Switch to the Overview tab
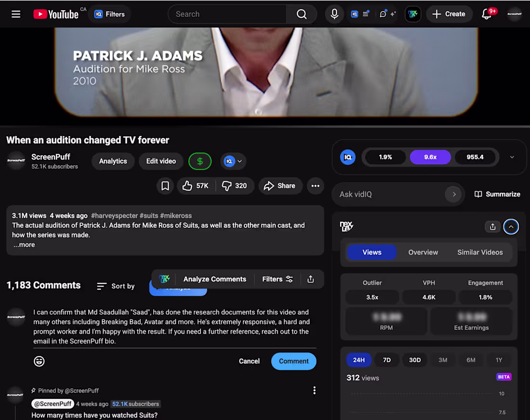The width and height of the screenshot is (530, 420). point(423,252)
